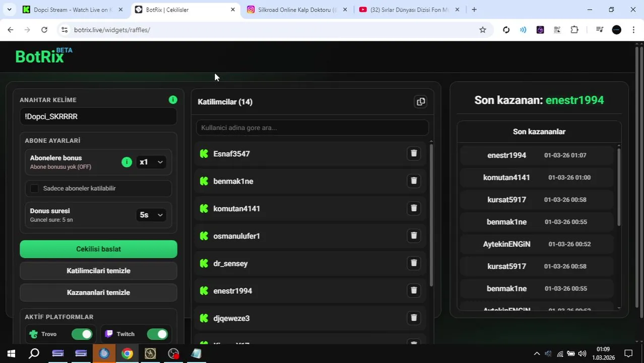The height and width of the screenshot is (363, 644).
Task: Click the Kick platform icon next to Esnaf3547
Action: 204,154
